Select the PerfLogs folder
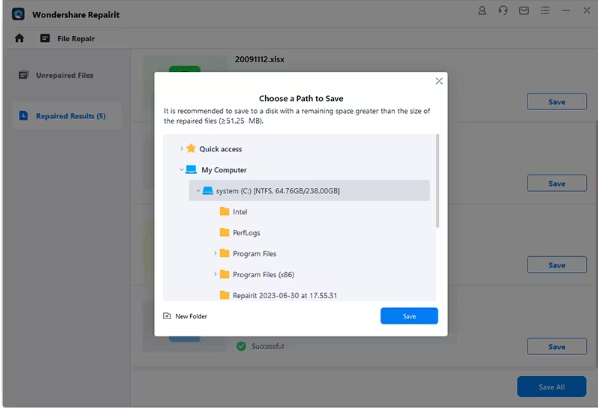This screenshot has height=408, width=598. 246,233
